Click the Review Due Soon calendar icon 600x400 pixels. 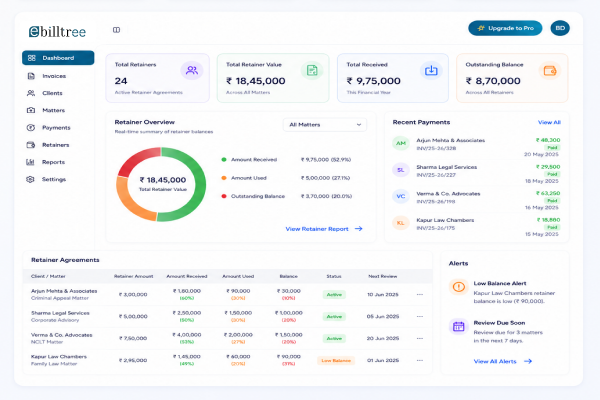[x=458, y=327]
